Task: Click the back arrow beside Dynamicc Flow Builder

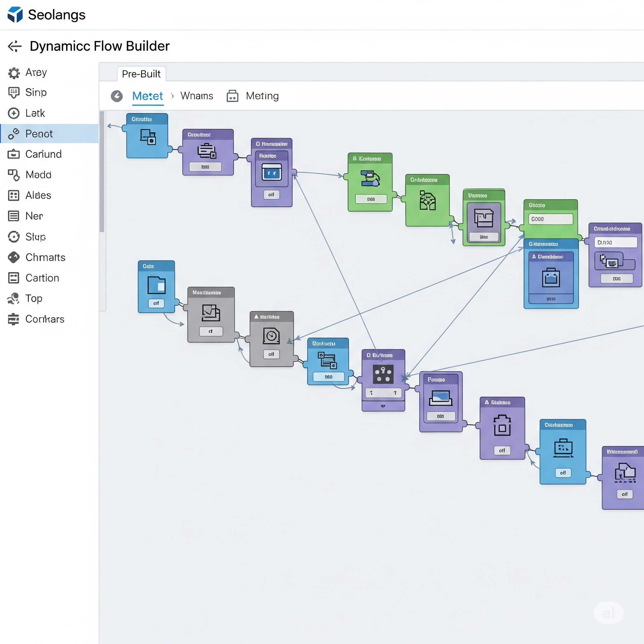Action: [15, 46]
